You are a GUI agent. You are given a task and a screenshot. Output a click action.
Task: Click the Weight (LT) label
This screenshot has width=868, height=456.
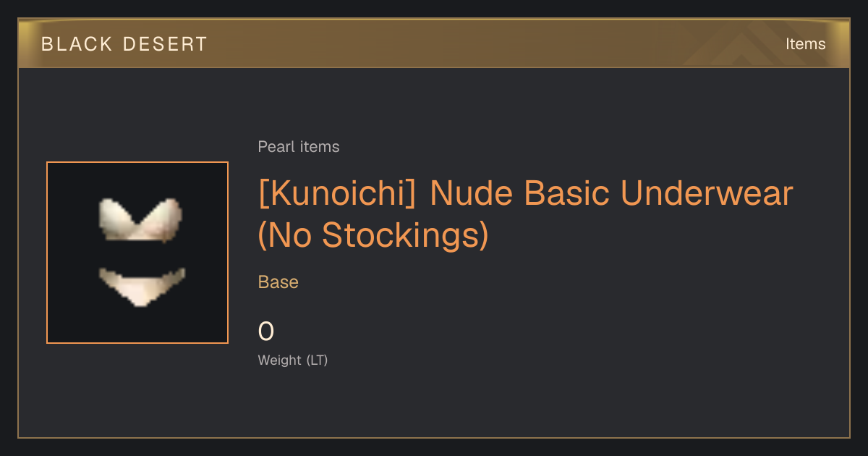point(293,360)
